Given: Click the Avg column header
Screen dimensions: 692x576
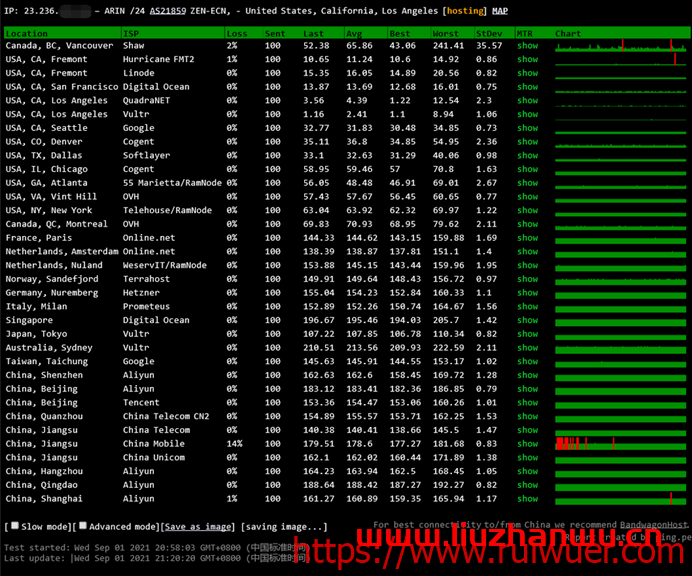Looking at the screenshot, I should pyautogui.click(x=356, y=33).
